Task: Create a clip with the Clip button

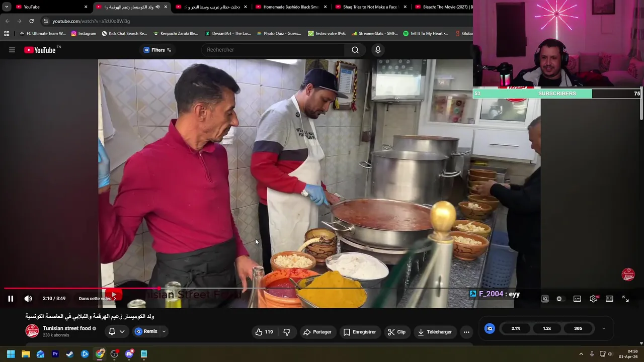Action: coord(396,332)
